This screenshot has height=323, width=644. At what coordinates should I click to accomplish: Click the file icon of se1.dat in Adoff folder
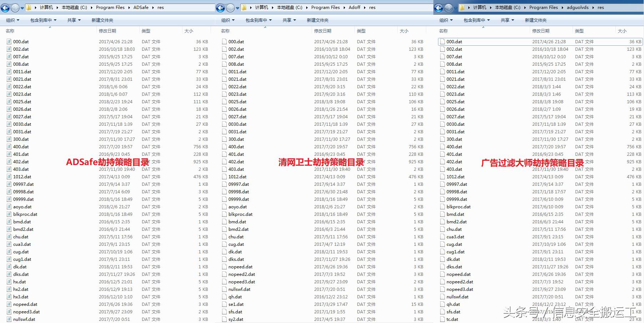tap(224, 304)
